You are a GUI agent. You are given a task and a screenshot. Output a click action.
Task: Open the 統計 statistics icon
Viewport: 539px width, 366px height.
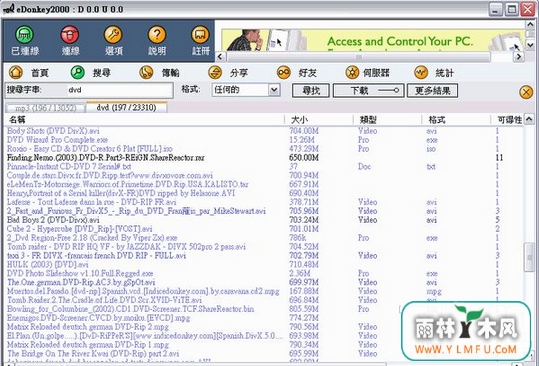(421, 73)
